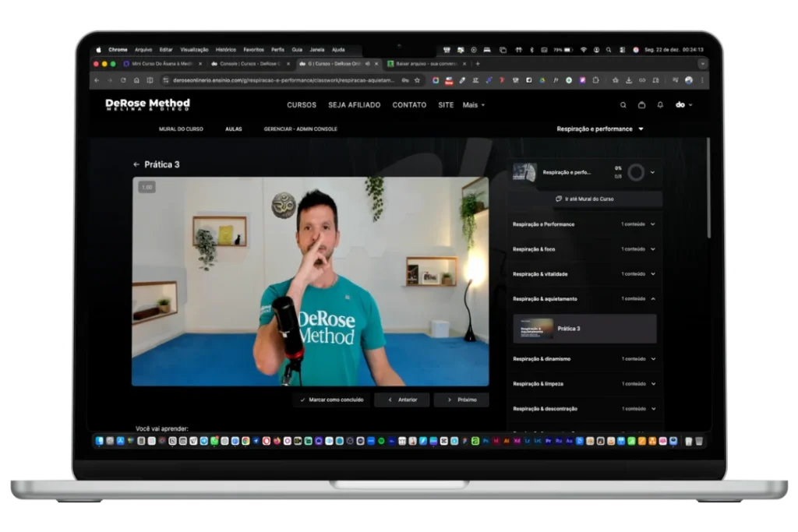
Task: Close the Baixar arquivo tab
Action: click(464, 64)
